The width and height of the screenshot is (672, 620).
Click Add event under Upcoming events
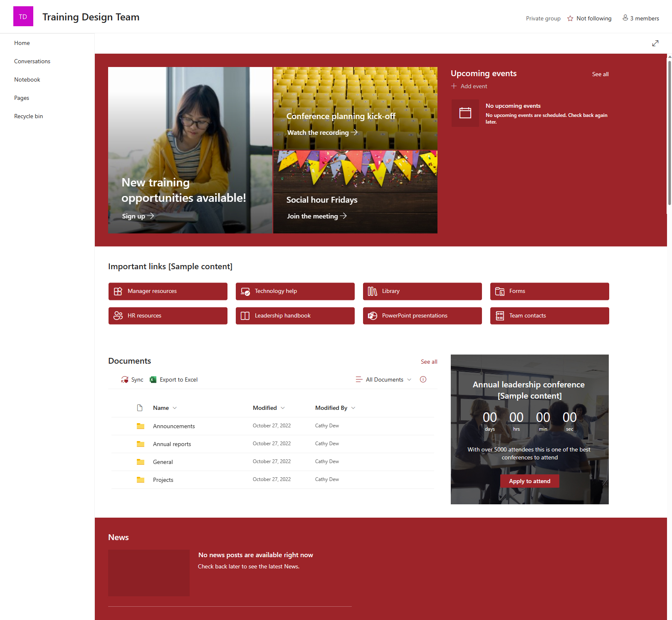tap(469, 86)
